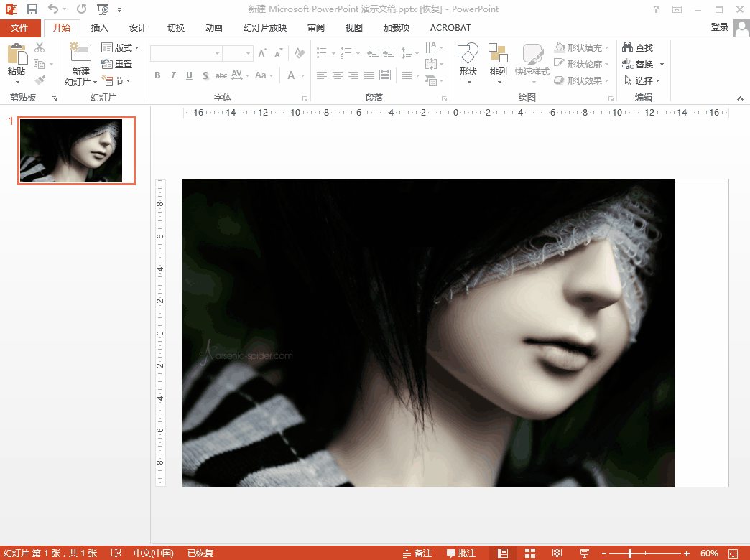This screenshot has width=750, height=560.
Task: Click the New Slide icon
Action: pos(81,53)
